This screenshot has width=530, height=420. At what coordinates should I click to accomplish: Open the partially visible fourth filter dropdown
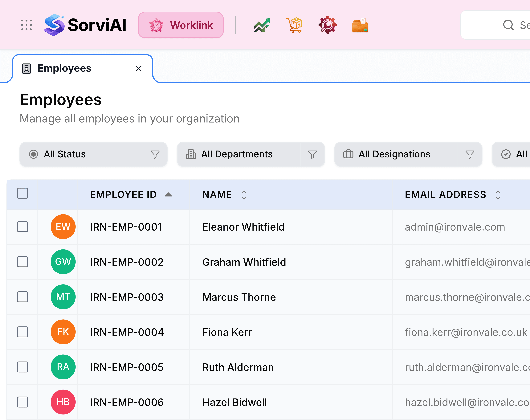point(511,154)
